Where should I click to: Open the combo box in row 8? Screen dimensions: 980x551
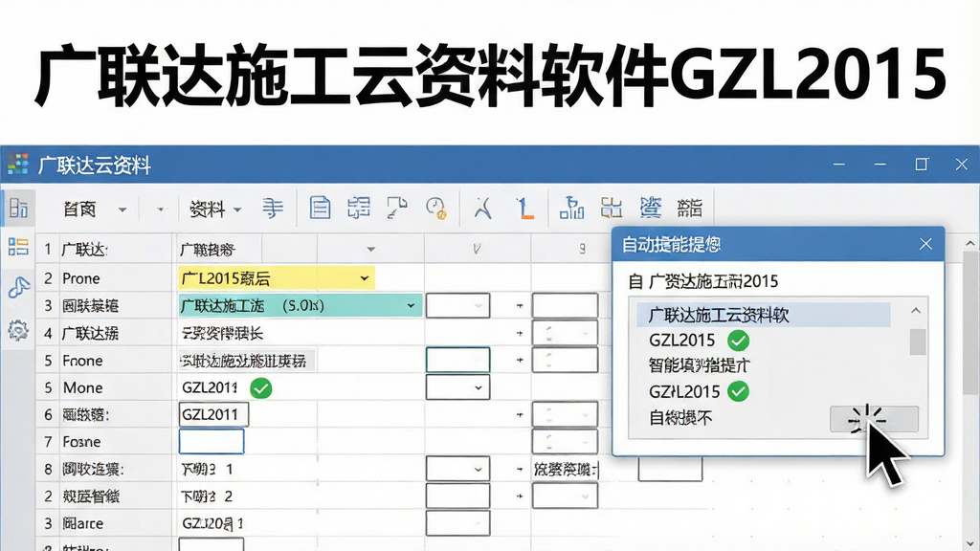[457, 469]
